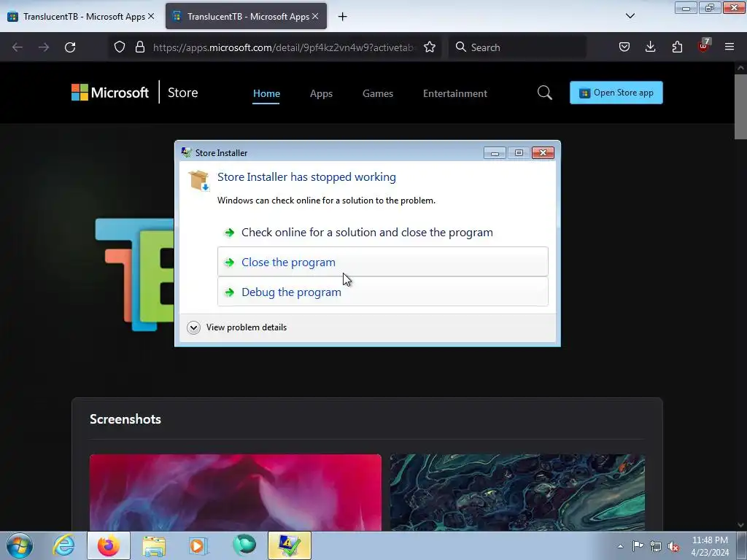Viewport: 747px width, 560px height.
Task: Open Windows Explorer from the taskbar
Action: click(154, 545)
